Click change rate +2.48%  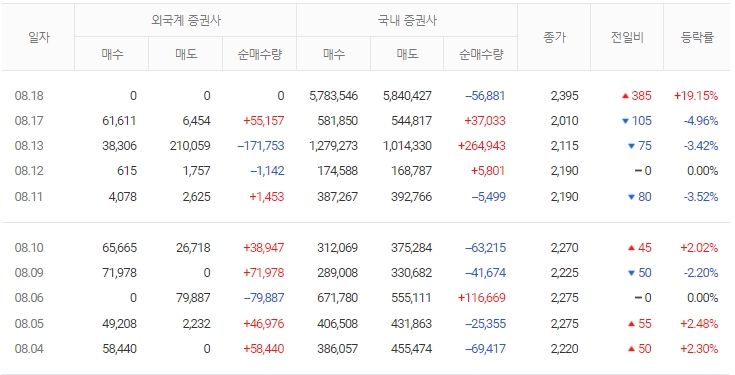pyautogui.click(x=699, y=323)
